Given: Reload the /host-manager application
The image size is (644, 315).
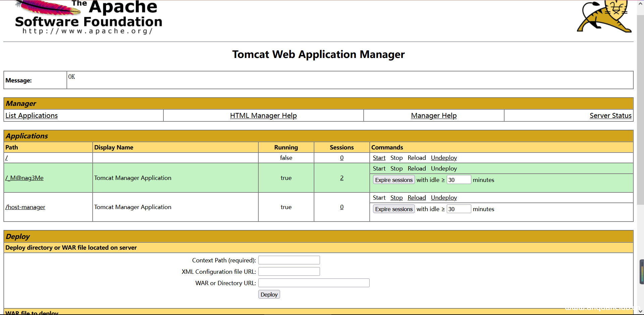Looking at the screenshot, I should click(x=417, y=198).
